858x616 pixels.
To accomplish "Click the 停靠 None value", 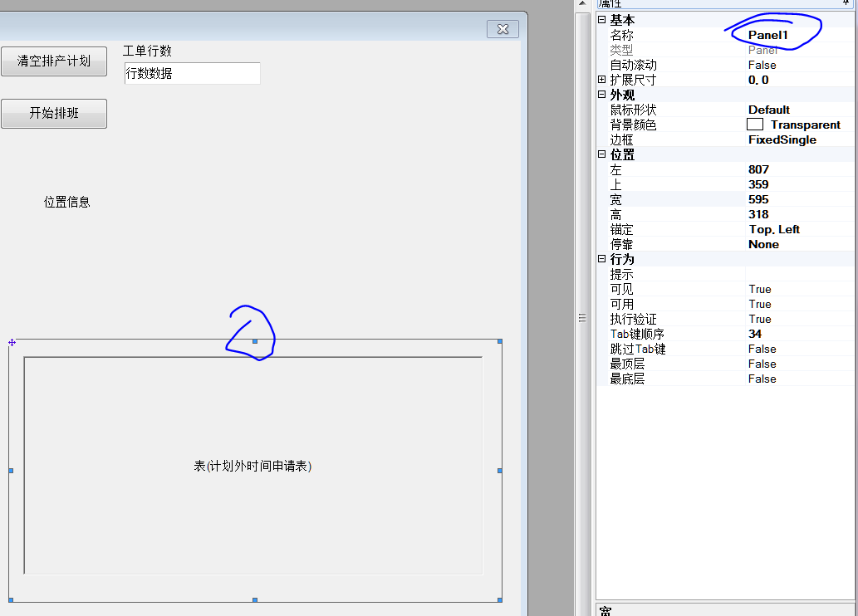I will (x=763, y=244).
